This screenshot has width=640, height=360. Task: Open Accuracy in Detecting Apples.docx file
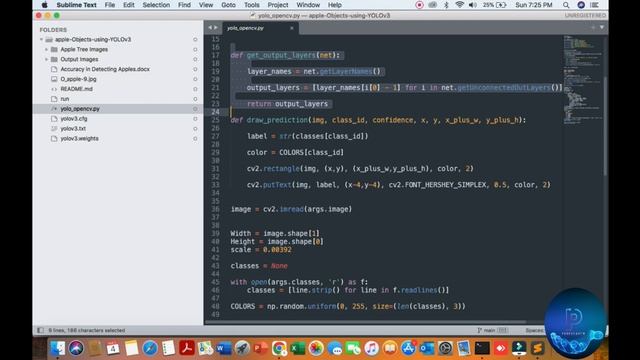click(x=105, y=69)
